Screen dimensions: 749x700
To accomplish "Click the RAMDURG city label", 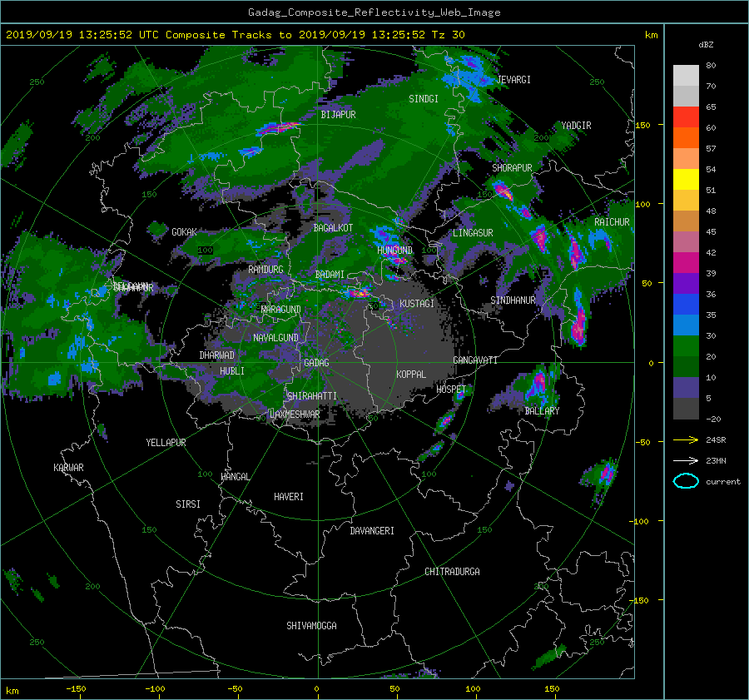I will pos(265,270).
